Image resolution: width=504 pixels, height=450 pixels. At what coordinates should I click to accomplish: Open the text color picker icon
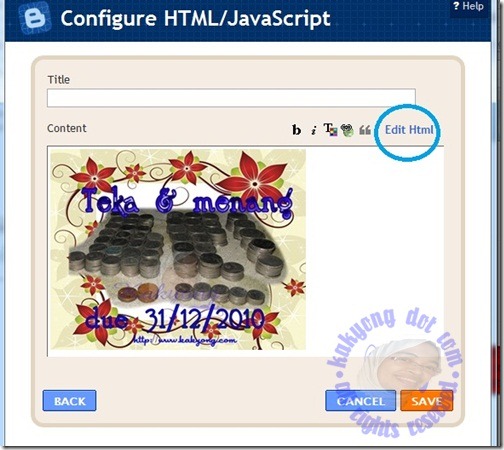(x=331, y=130)
